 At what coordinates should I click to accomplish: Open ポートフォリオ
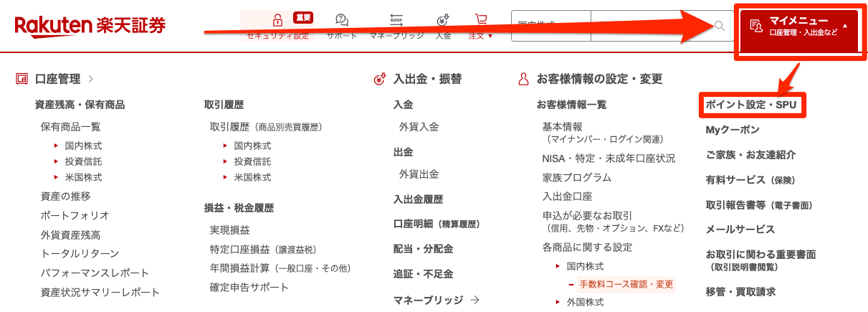(75, 215)
